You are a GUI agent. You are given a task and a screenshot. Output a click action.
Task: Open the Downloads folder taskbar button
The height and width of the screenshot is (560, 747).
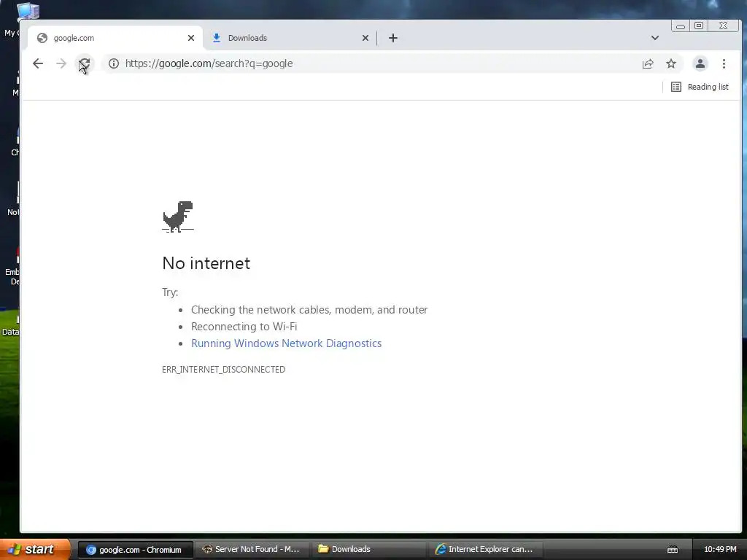point(368,550)
